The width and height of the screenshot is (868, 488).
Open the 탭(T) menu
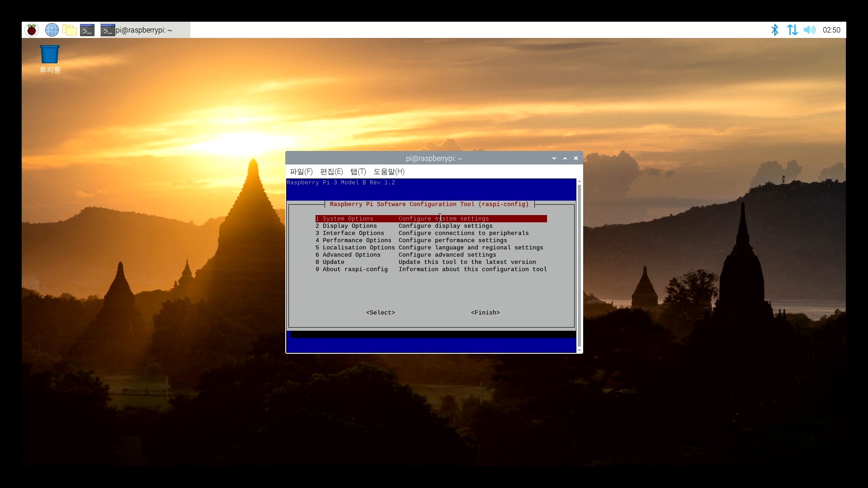[358, 172]
